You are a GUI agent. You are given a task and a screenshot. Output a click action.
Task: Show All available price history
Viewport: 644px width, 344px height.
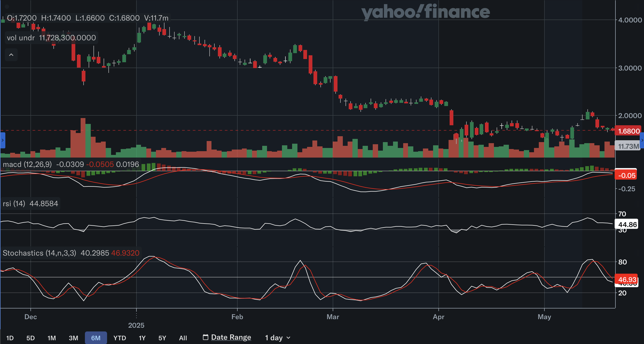click(183, 338)
